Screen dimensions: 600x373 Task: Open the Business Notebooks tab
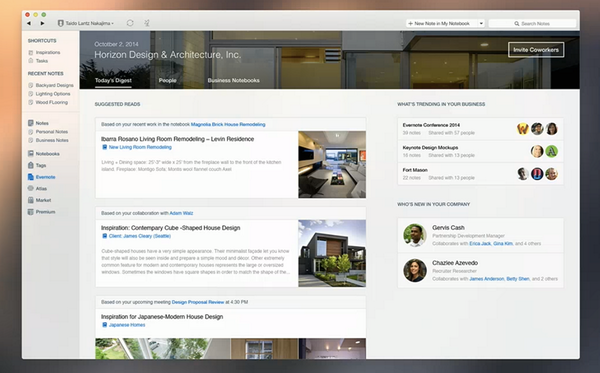pos(233,80)
